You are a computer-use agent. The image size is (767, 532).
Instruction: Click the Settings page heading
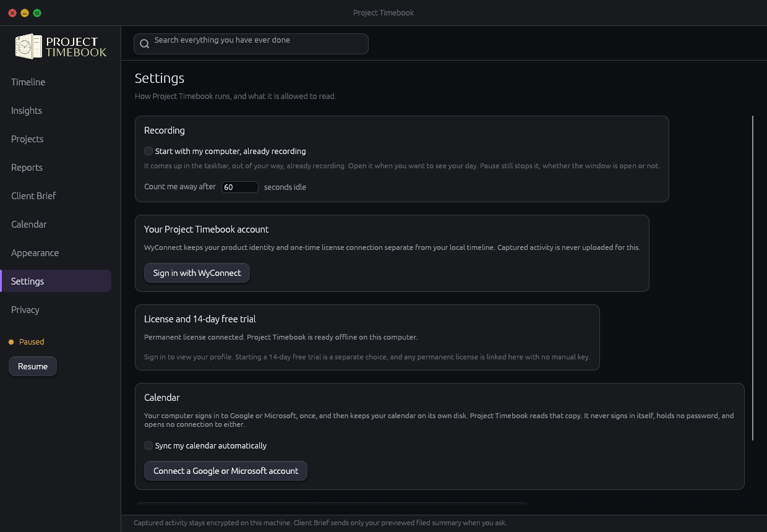(x=160, y=79)
